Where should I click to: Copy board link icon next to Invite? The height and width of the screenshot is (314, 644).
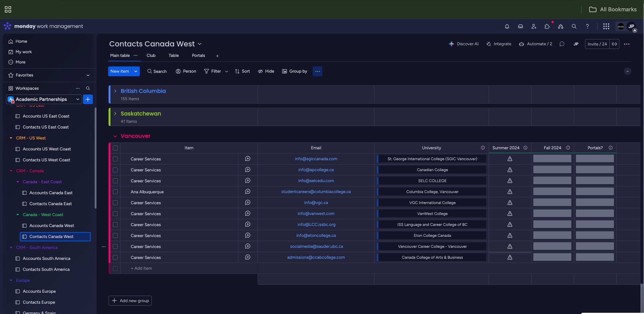coord(614,44)
